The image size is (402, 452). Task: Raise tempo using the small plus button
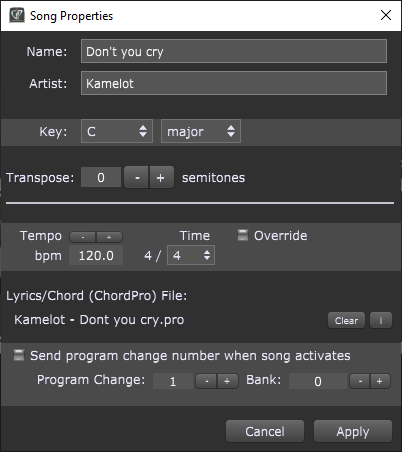tap(109, 237)
